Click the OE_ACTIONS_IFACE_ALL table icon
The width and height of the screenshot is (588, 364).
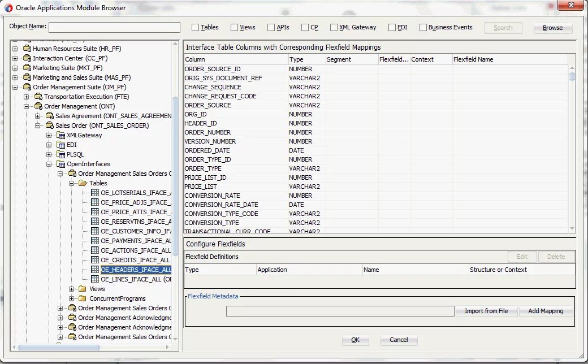point(95,250)
